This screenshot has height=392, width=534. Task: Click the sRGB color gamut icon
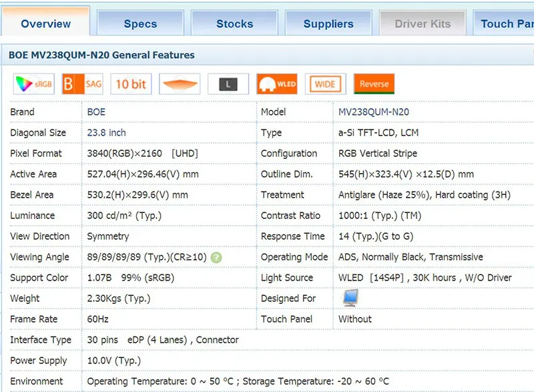pyautogui.click(x=34, y=83)
